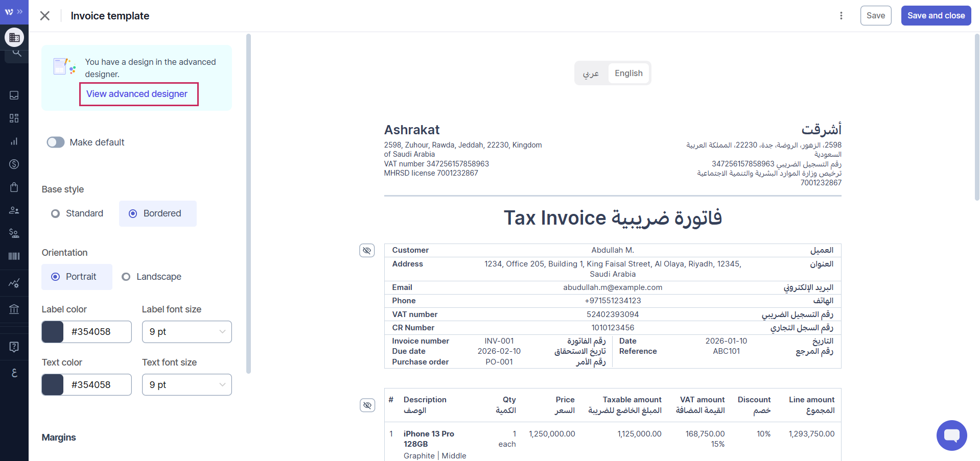
Task: Expand the sidebar using the logo chevrons
Action: point(14,12)
